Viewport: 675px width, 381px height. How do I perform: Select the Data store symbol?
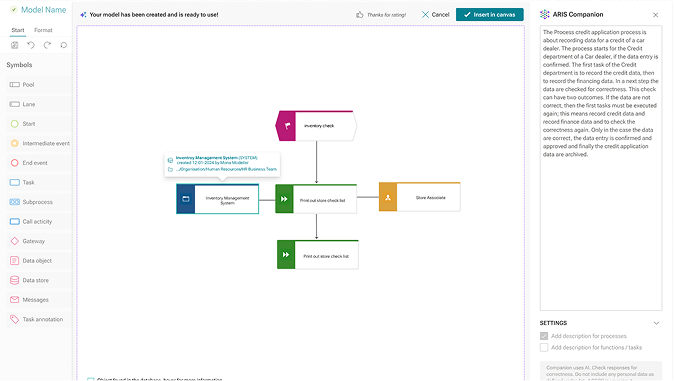coord(39,280)
